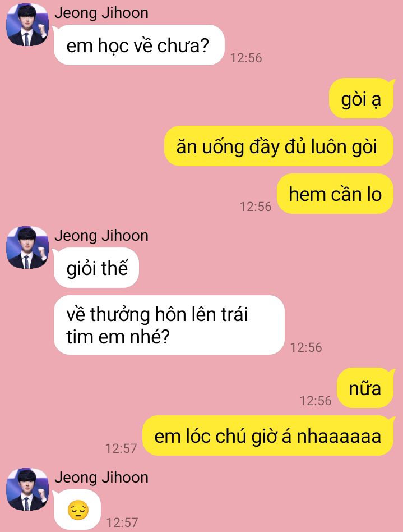403x532 pixels.
Task: Click the 'Jeong Jihoon' name above the emoji bubble
Action: point(101,478)
